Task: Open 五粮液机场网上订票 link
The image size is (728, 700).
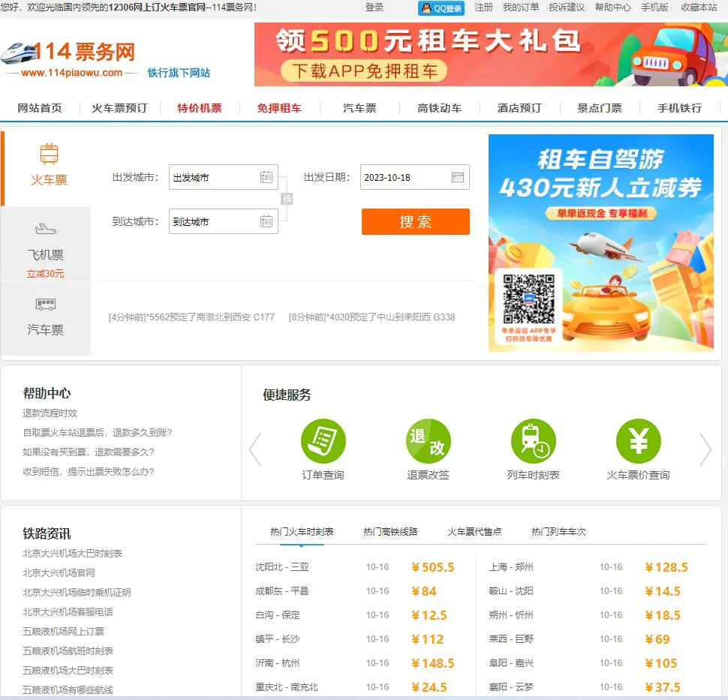Action: pyautogui.click(x=63, y=631)
